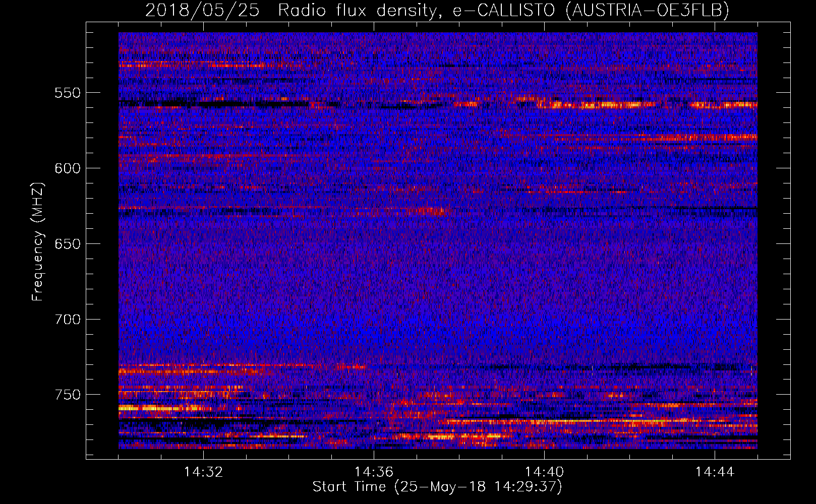
Task: Click the Start Time axis label
Action: 437,487
